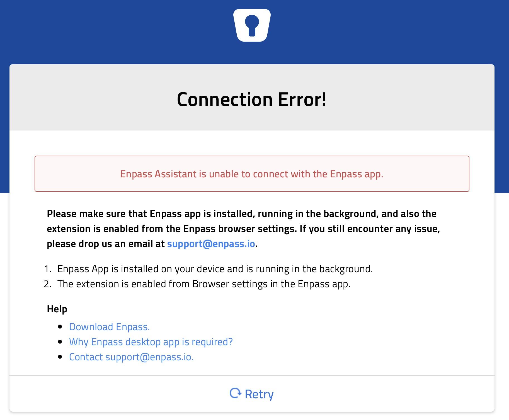Screen dimensions: 509x420
Task: Click the list number '1.' marker
Action: (48, 269)
